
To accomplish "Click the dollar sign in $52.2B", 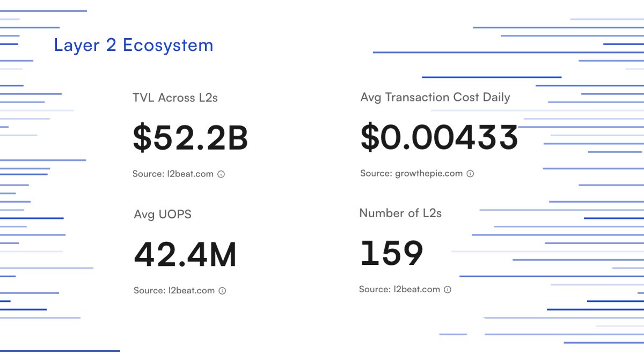I will [142, 138].
